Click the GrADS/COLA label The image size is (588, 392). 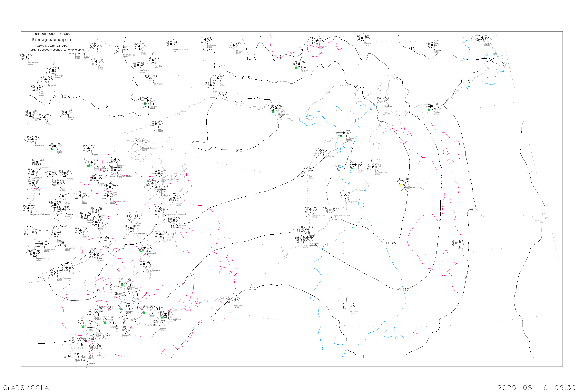pyautogui.click(x=26, y=387)
